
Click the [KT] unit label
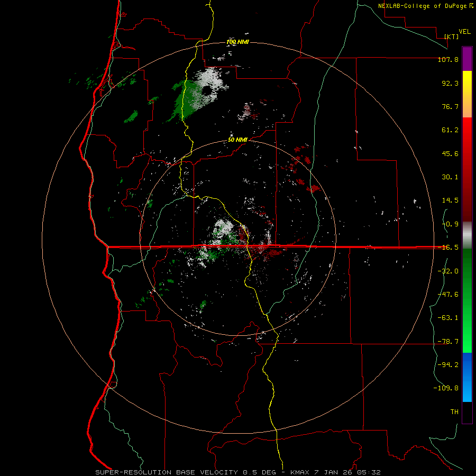[451, 36]
